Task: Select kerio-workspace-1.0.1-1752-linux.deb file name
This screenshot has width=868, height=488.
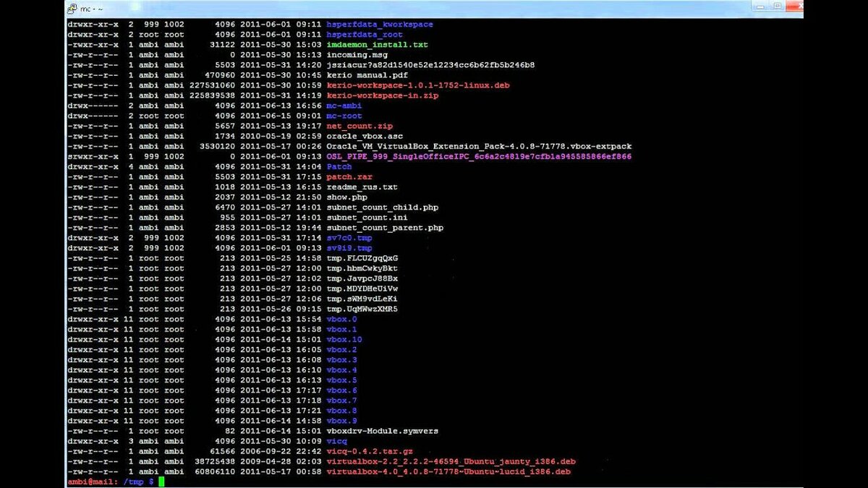Action: (x=418, y=85)
